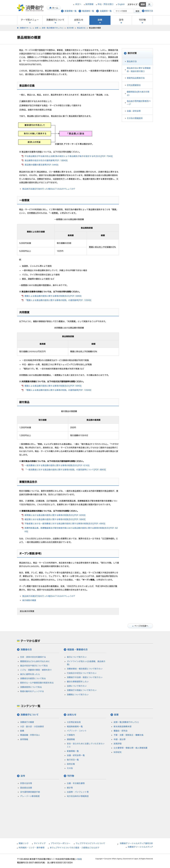Open the 刊行物 heading in コンテンツ一覧
Viewport: 170px width, 868px height.
coord(69,776)
